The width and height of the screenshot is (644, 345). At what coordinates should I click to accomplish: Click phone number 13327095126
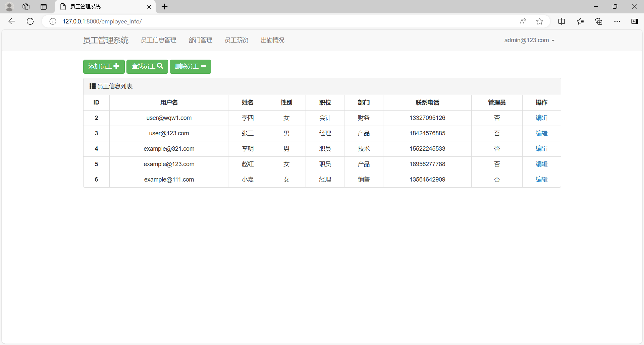[427, 118]
